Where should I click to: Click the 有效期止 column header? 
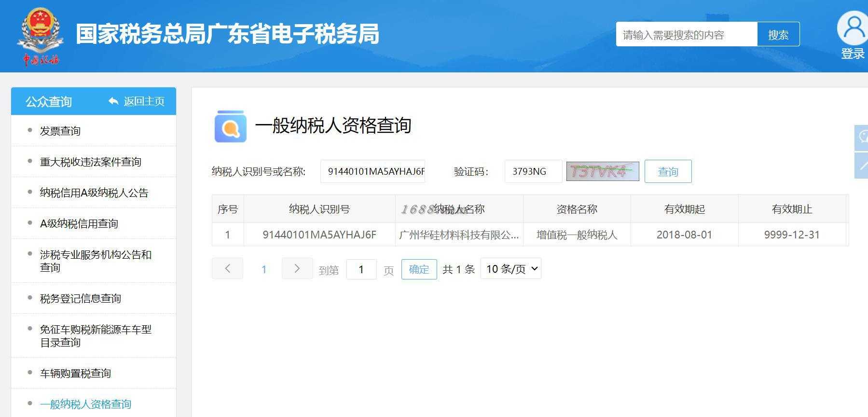792,209
